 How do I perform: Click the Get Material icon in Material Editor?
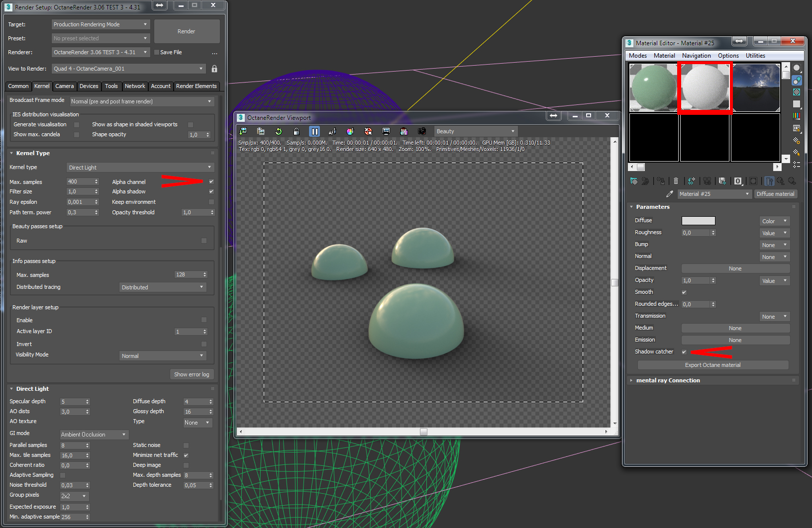(x=634, y=181)
